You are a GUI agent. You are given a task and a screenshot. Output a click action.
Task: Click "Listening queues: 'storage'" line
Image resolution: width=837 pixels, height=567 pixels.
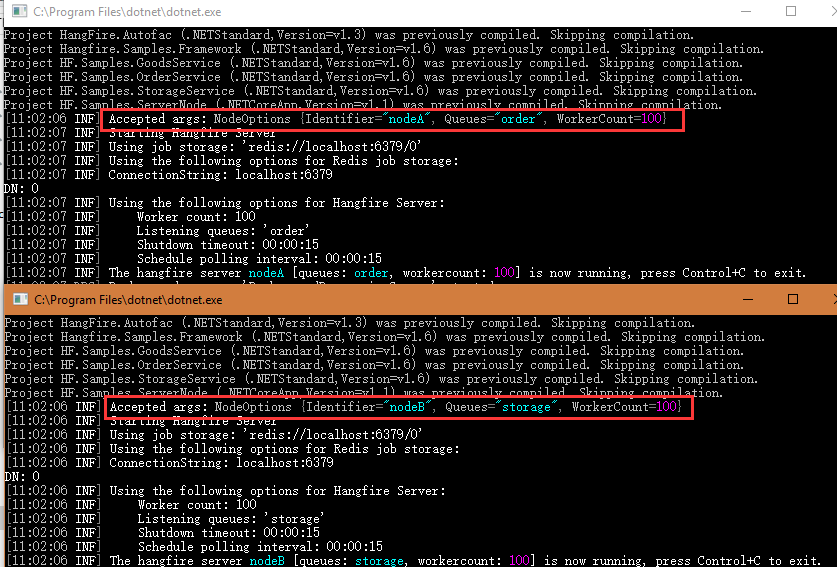(231, 518)
